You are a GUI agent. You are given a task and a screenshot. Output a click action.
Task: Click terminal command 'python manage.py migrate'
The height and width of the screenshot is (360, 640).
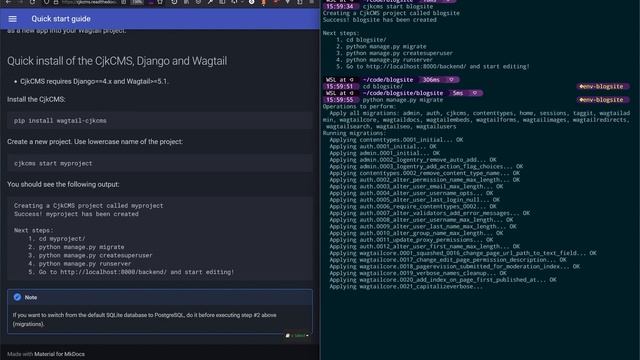pos(402,100)
